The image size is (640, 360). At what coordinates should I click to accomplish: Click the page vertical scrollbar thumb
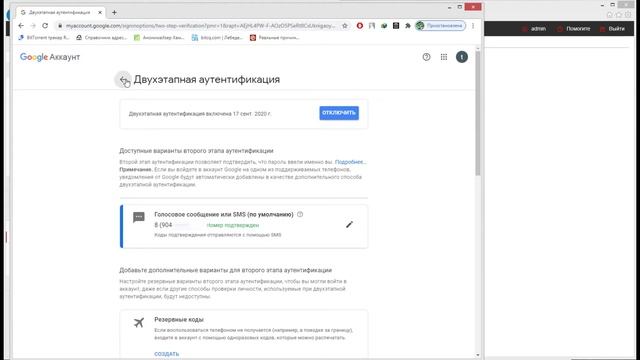pyautogui.click(x=478, y=113)
